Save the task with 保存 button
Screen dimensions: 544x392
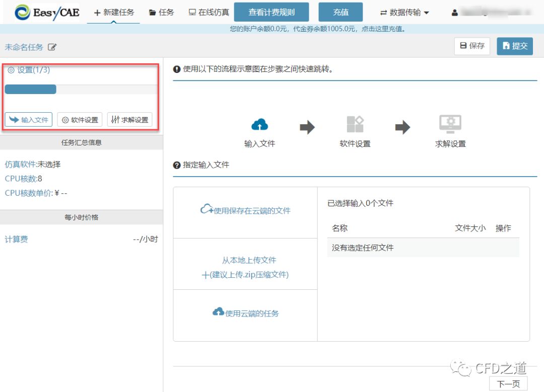click(x=472, y=46)
